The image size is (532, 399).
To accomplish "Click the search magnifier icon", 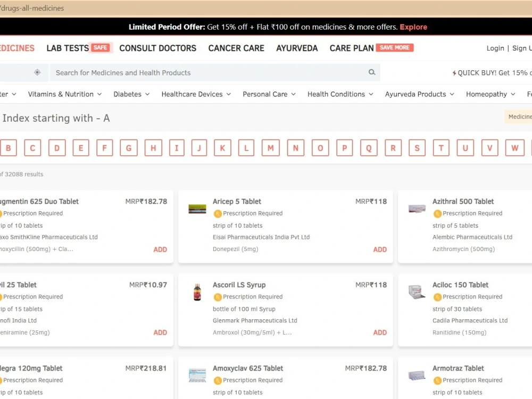I will coord(372,72).
